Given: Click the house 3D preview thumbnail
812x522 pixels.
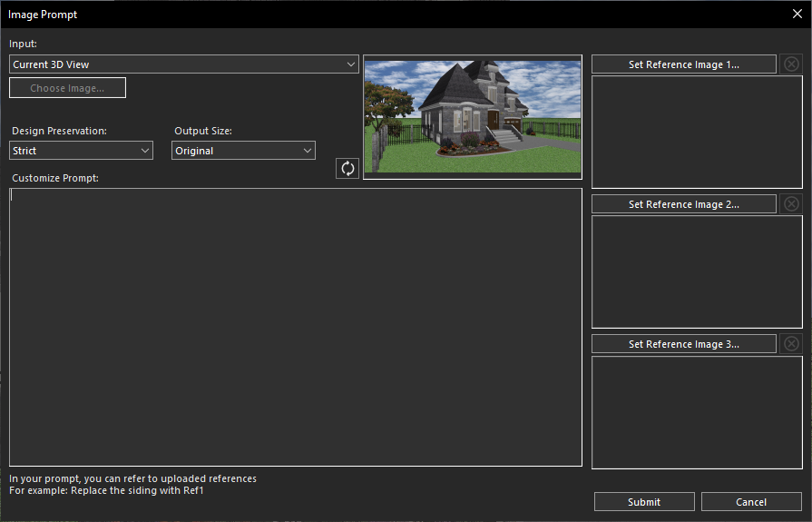Looking at the screenshot, I should [x=473, y=117].
